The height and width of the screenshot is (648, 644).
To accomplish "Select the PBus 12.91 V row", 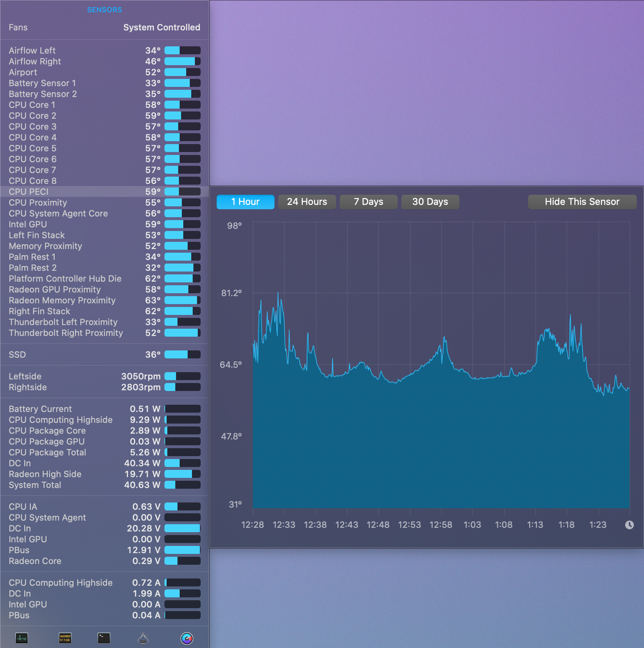I will (105, 550).
